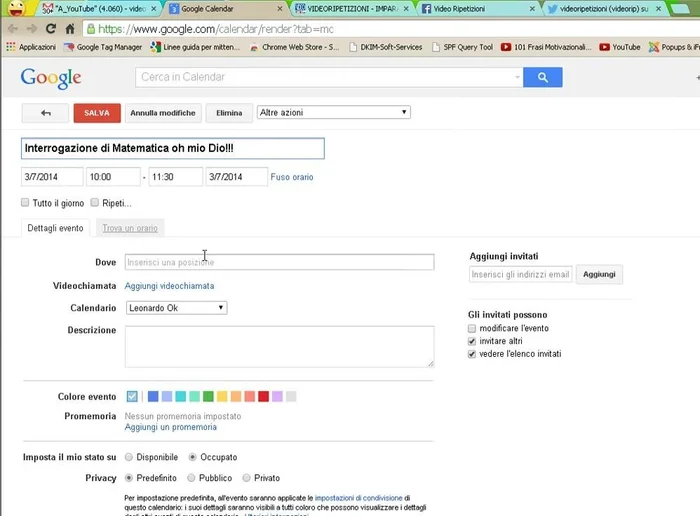
Task: Close the VIDEORIPETIZIONI tab
Action: pyautogui.click(x=406, y=8)
